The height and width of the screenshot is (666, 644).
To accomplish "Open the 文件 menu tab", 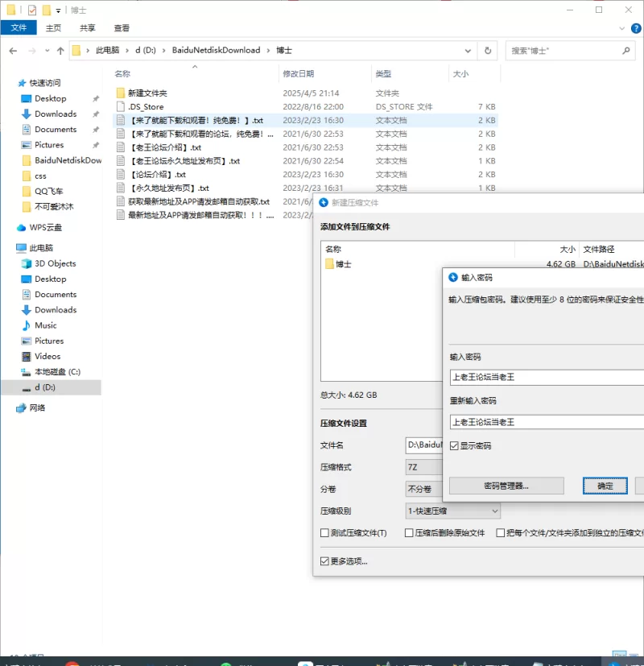I will tap(18, 27).
